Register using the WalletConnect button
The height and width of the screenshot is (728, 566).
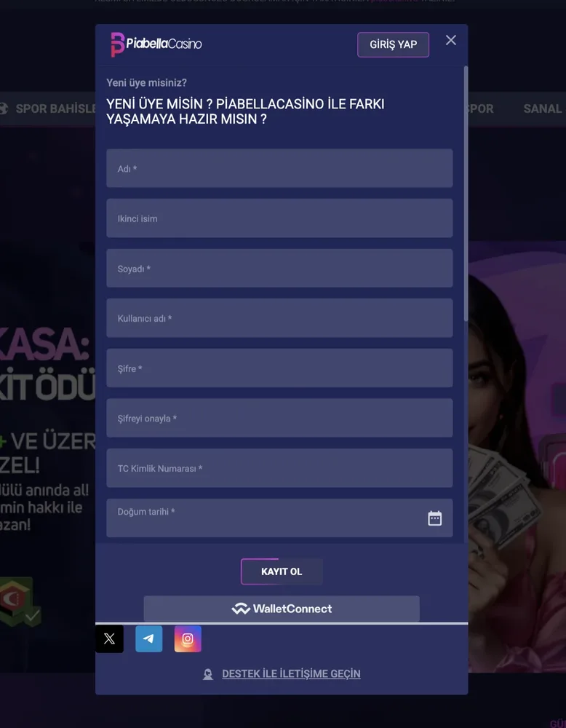pos(282,609)
